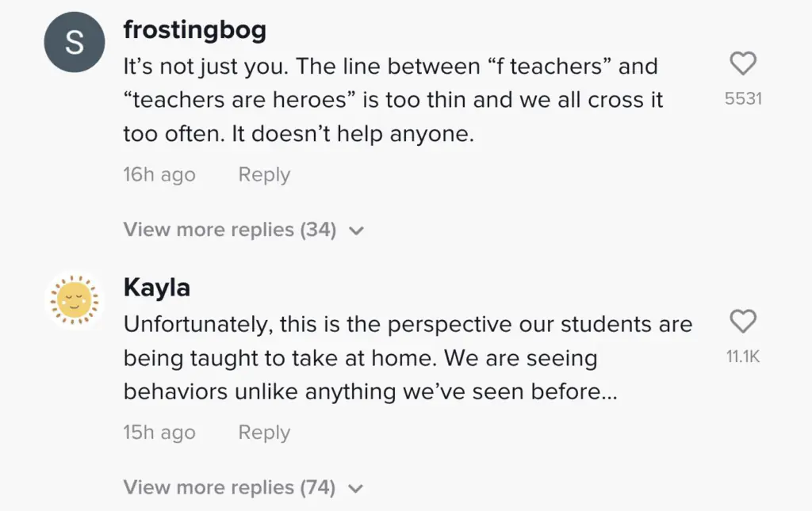812x511 pixels.
Task: Expand the View more replies (74) text
Action: [230, 487]
